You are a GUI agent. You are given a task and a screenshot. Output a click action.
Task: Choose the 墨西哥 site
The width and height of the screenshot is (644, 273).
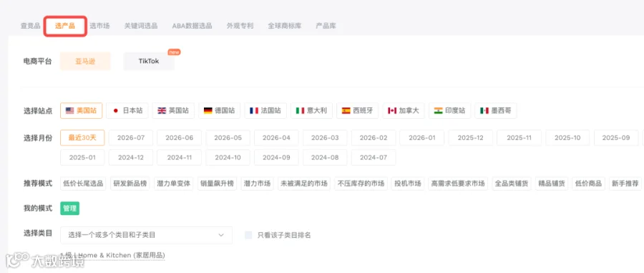click(496, 110)
